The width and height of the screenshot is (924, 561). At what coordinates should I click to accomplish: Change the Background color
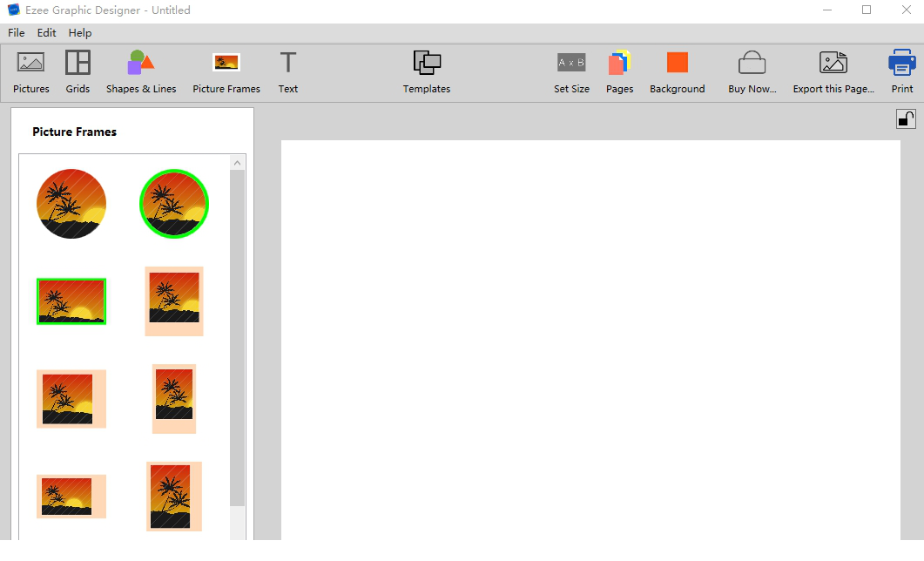677,72
